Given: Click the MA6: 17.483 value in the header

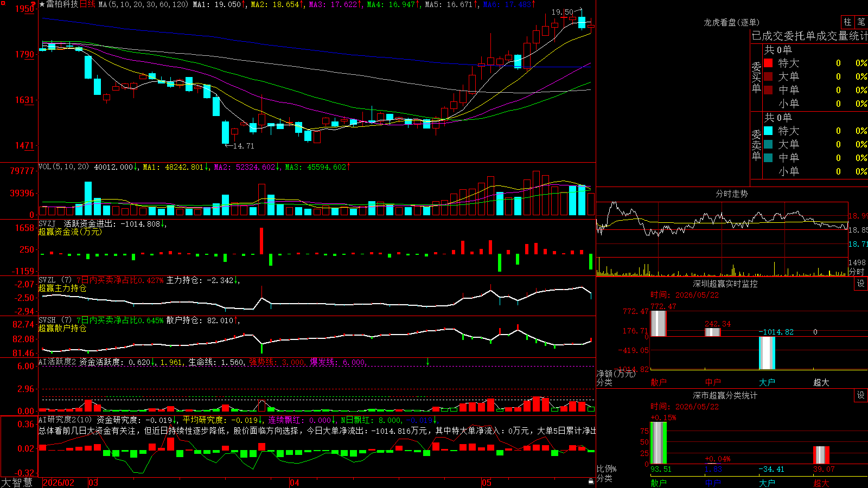Looking at the screenshot, I should point(509,4).
